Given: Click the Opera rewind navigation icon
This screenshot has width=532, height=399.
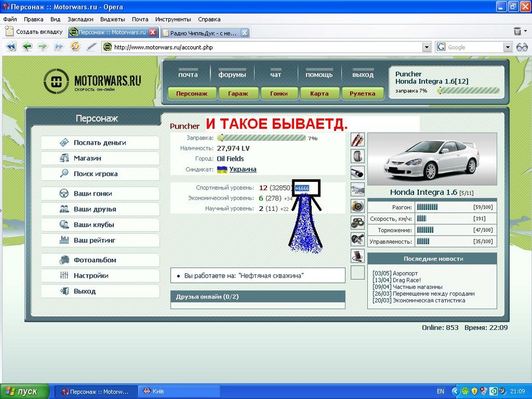Looking at the screenshot, I should (x=11, y=46).
